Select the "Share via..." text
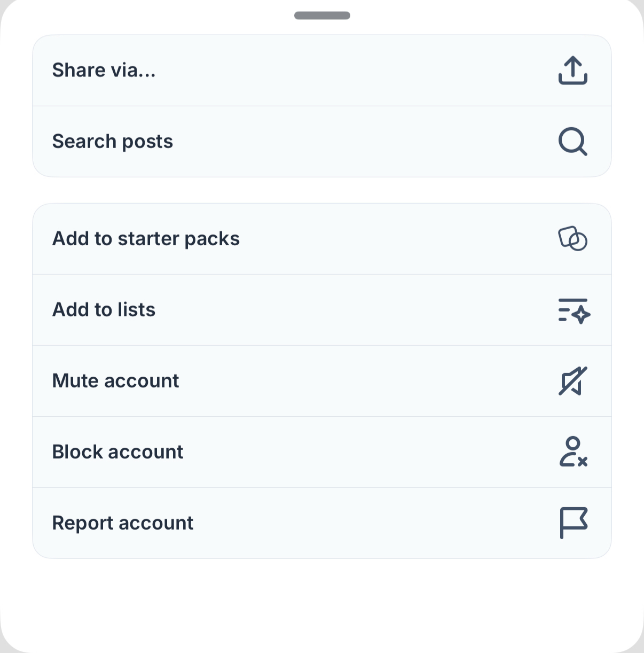Screen dimensions: 644x653 point(104,71)
